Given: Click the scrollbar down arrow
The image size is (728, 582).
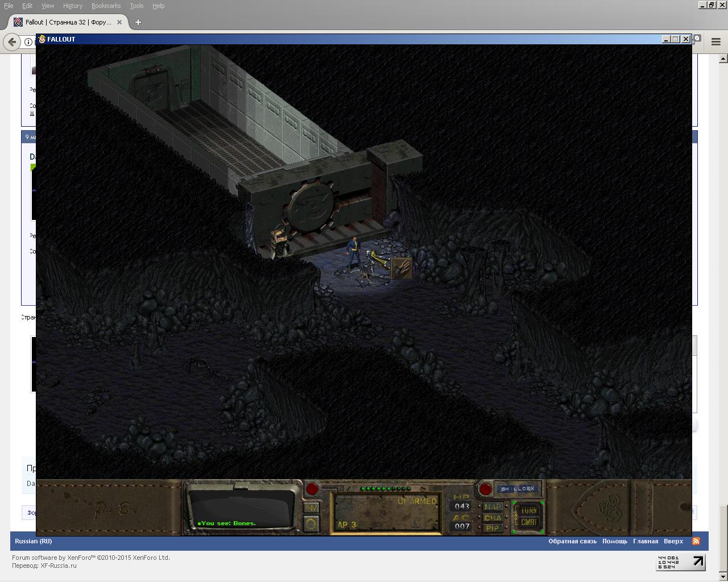Looking at the screenshot, I should tap(723, 577).
